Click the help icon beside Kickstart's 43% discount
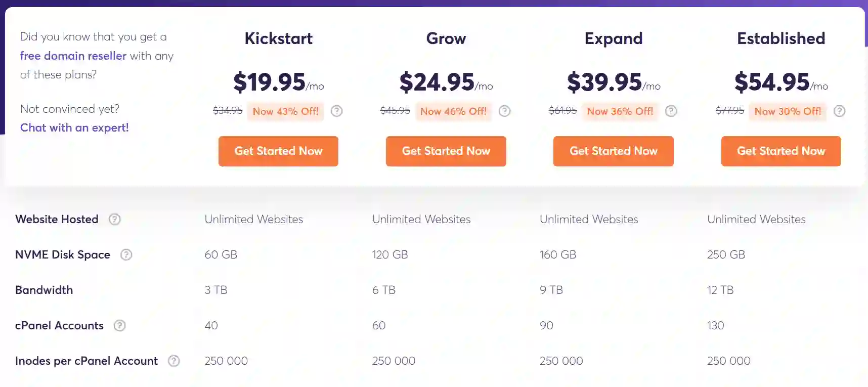868x387 pixels. click(336, 111)
